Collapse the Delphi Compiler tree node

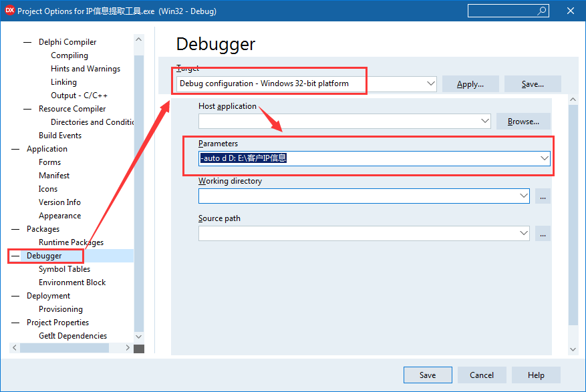point(27,42)
